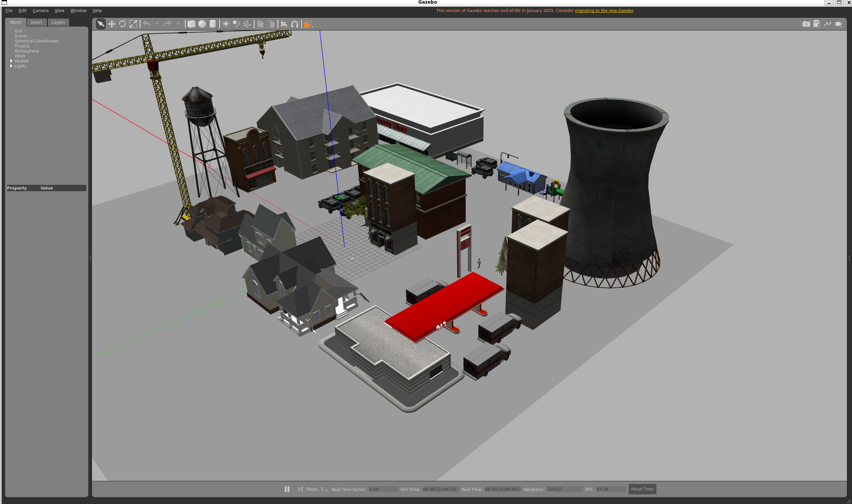Screen dimensions: 852x504
Task: Click the Reset Time button
Action: point(642,489)
